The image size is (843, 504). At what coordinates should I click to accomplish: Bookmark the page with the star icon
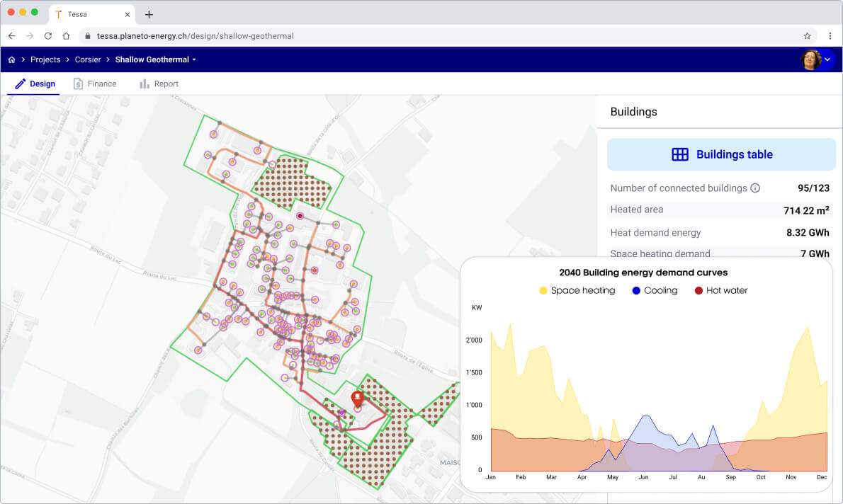tap(807, 35)
